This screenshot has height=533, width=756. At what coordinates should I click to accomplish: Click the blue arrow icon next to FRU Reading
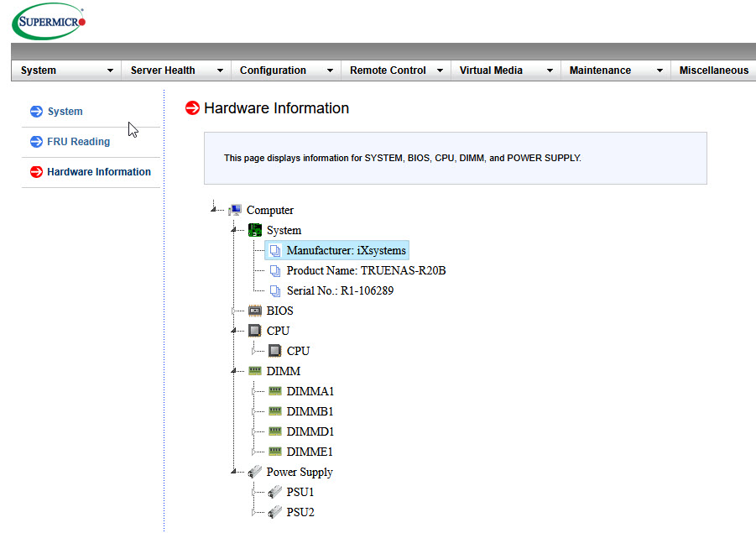click(x=36, y=141)
